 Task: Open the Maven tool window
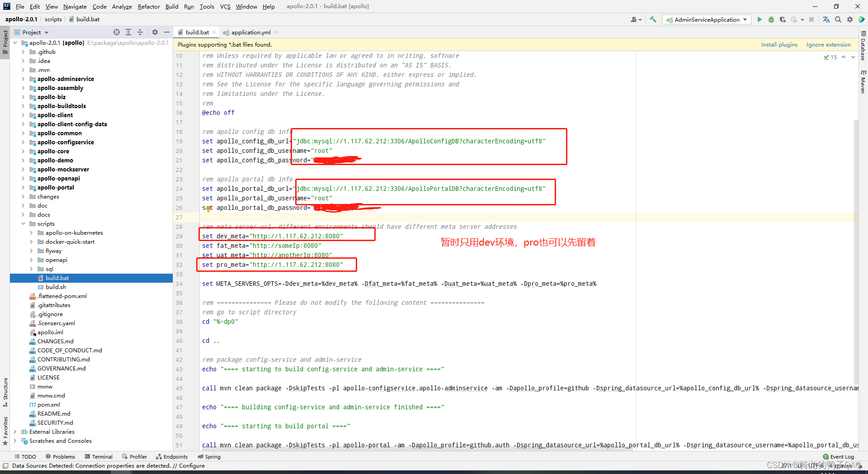click(x=863, y=81)
